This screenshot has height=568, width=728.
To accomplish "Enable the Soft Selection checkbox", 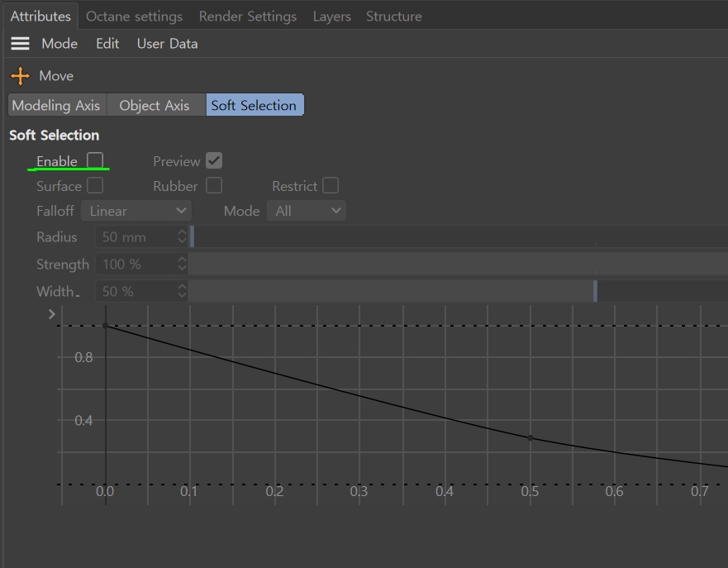I will 95,160.
